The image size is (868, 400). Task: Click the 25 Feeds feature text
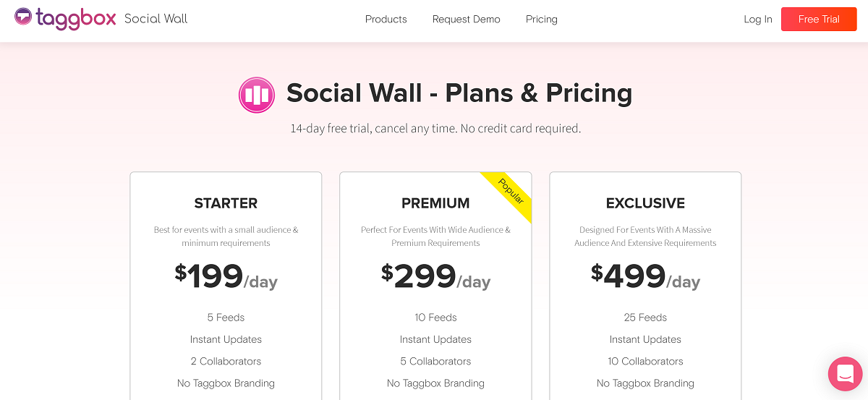(x=645, y=318)
